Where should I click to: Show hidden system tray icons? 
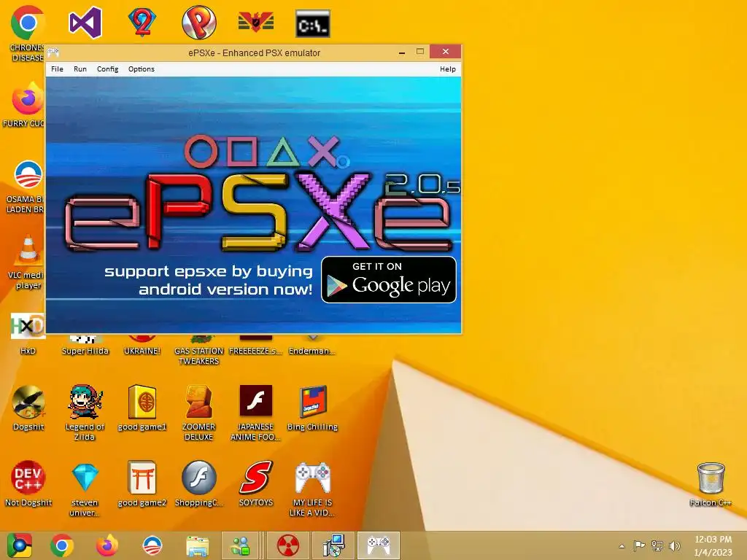pos(622,546)
